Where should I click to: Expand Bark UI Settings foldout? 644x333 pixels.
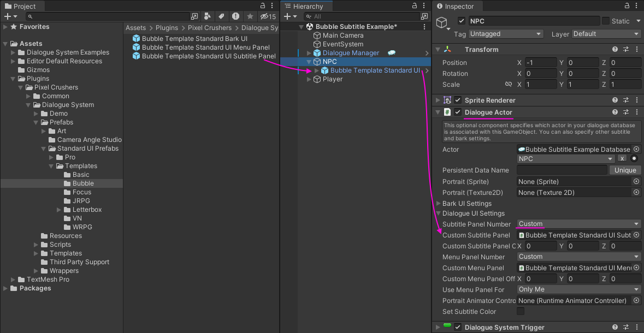[x=439, y=204]
